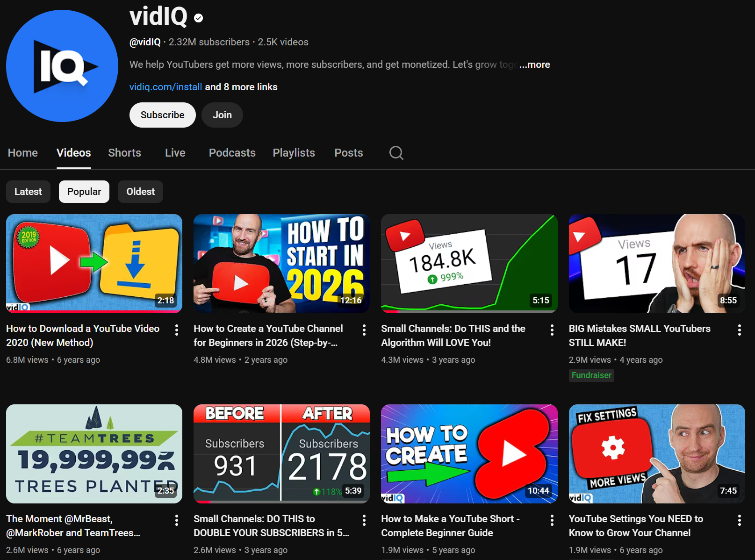The height and width of the screenshot is (560, 755).
Task: Open the vidiq.com/install link
Action: click(x=165, y=86)
